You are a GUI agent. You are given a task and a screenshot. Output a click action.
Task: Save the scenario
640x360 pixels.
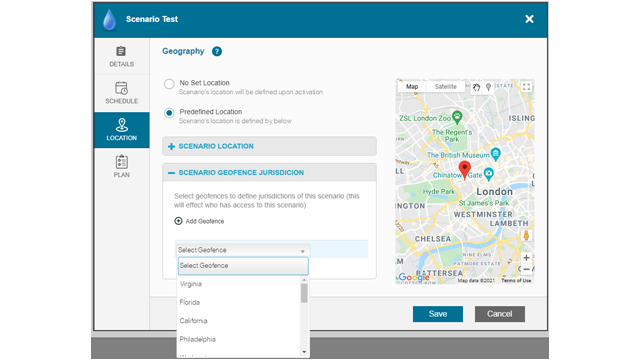438,314
